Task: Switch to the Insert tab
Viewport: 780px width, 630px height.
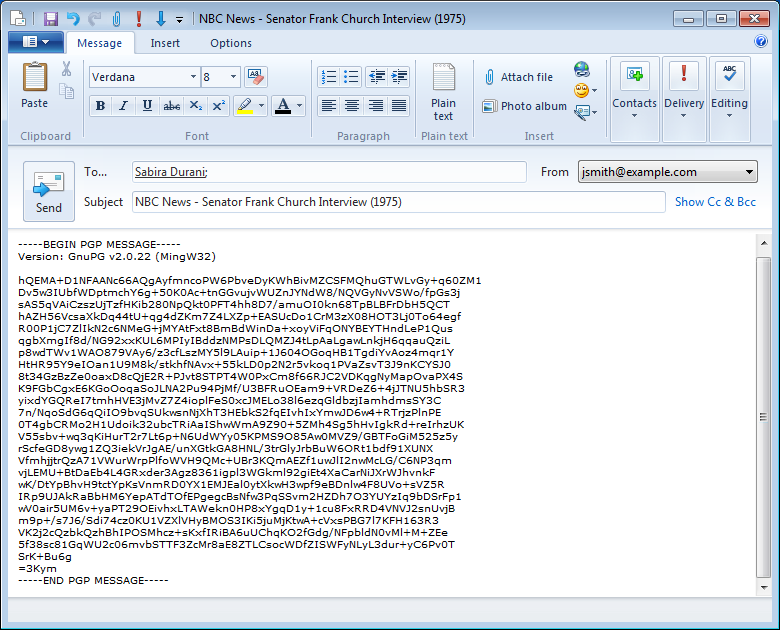Action: pyautogui.click(x=165, y=43)
